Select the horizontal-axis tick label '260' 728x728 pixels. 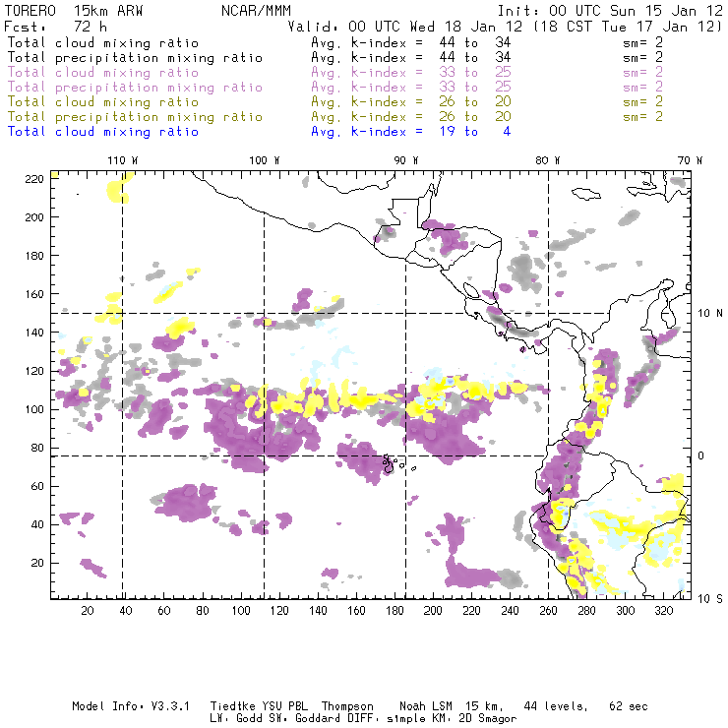pyautogui.click(x=548, y=611)
